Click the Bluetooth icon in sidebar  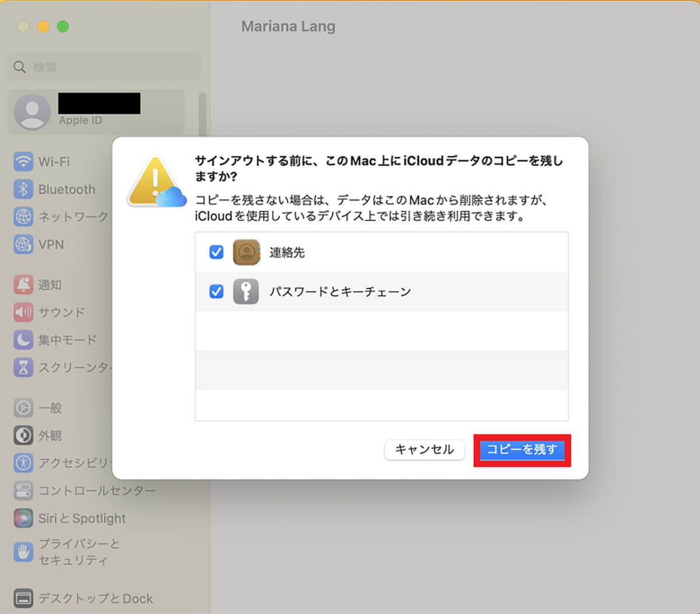[x=23, y=189]
